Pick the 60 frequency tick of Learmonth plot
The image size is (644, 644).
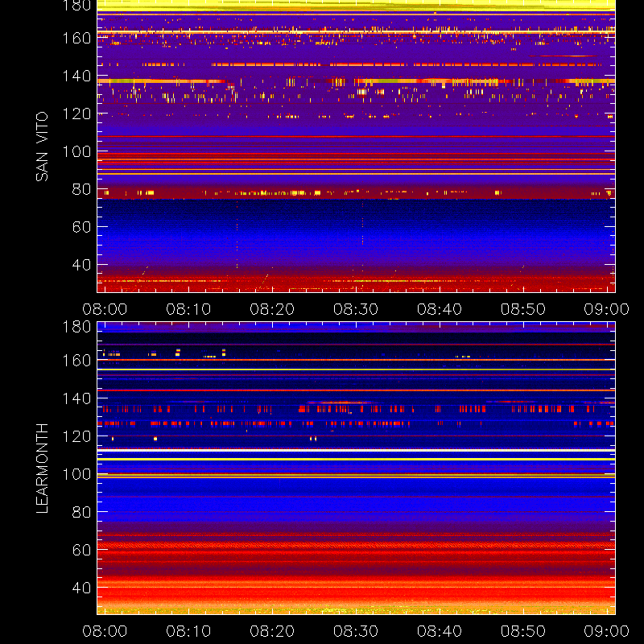(81, 550)
